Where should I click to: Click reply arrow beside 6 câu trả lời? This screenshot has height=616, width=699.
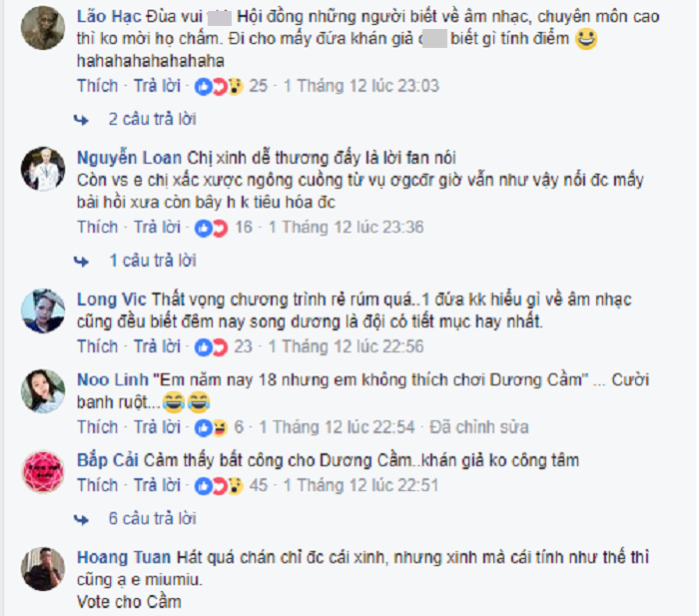(x=81, y=519)
